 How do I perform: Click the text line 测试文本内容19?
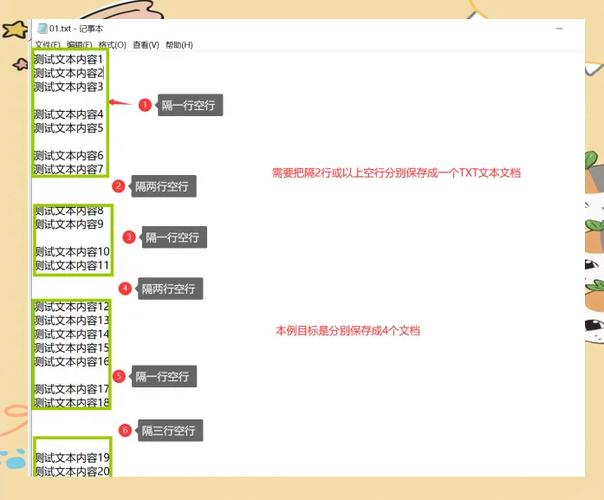point(72,457)
